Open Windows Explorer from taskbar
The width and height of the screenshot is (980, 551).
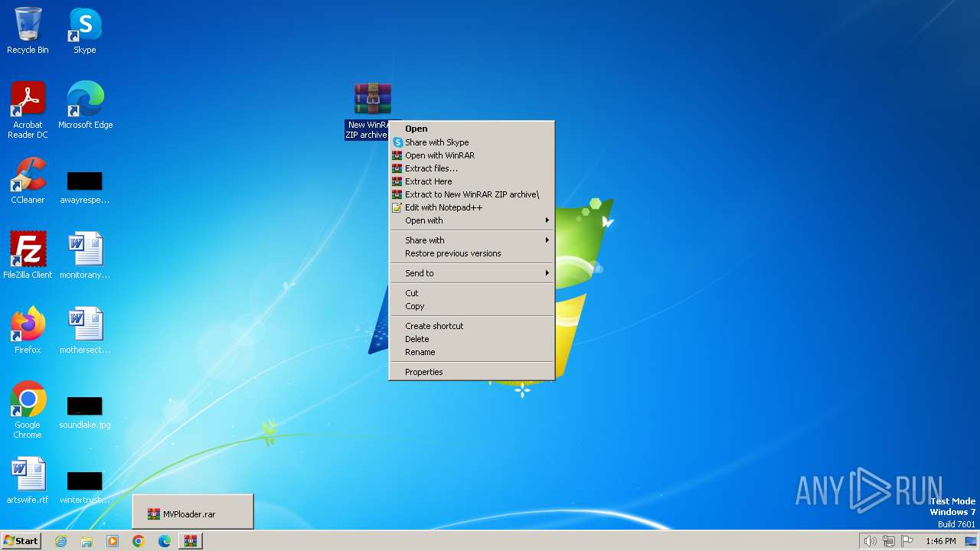[x=87, y=541]
